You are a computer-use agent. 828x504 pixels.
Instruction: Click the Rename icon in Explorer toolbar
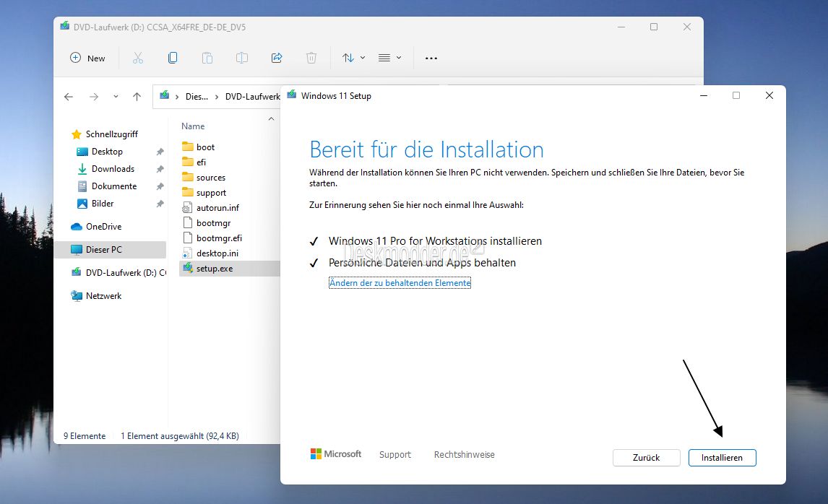[x=242, y=58]
